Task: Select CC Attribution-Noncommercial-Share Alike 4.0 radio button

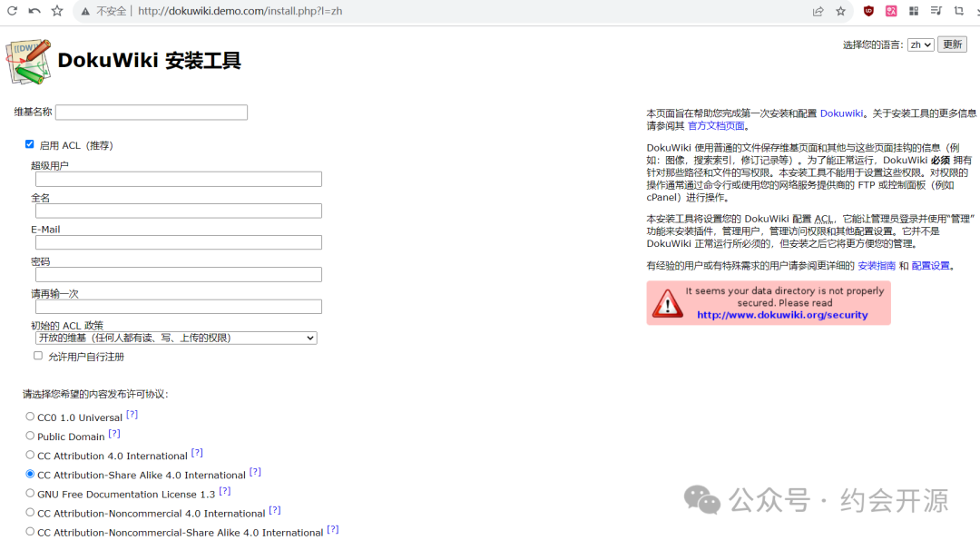Action: point(30,531)
